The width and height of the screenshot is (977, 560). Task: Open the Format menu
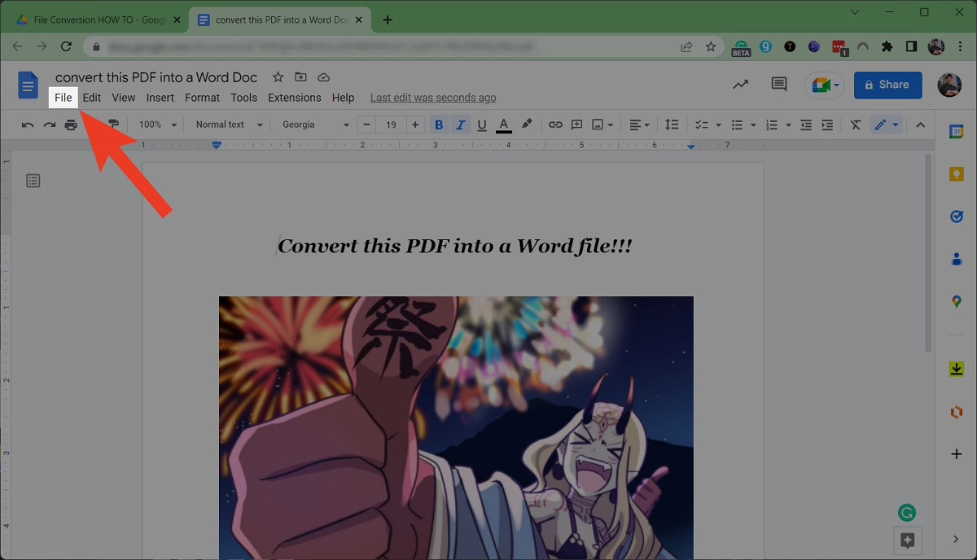click(x=202, y=98)
